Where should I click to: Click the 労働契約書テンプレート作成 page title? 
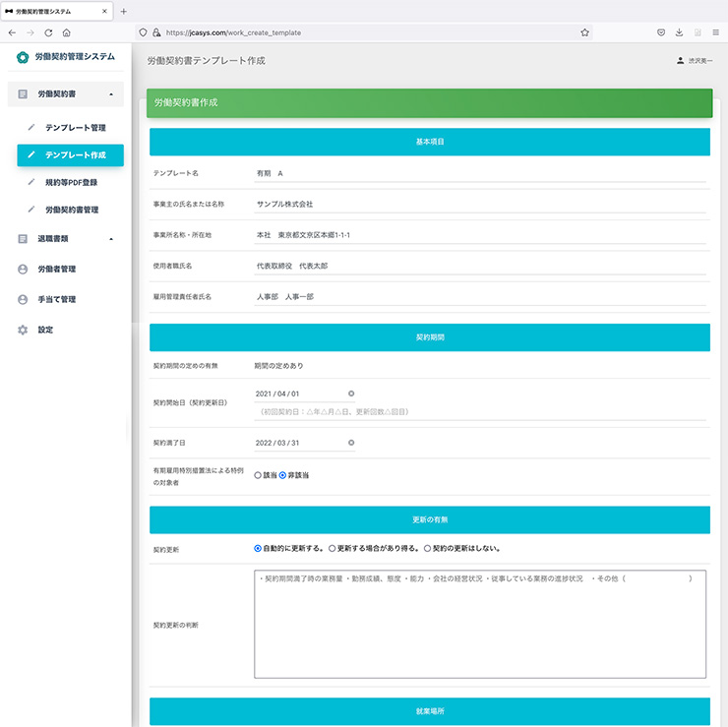[x=207, y=61]
